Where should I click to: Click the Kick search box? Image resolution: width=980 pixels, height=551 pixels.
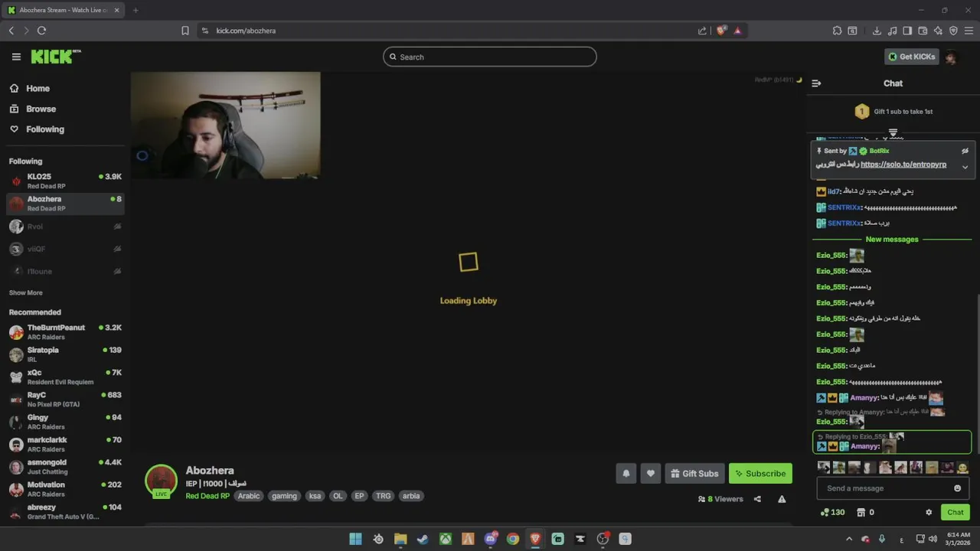pyautogui.click(x=490, y=57)
